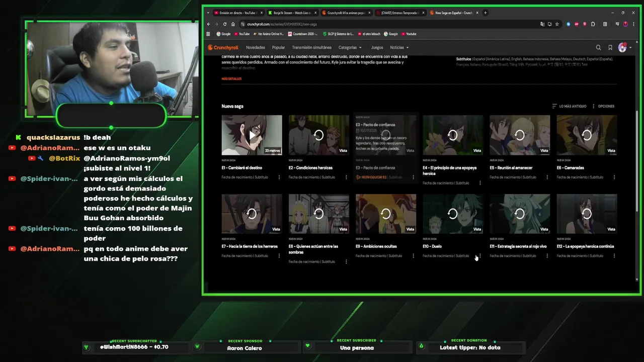Open options menu for E6 Camaradas
This screenshot has height=362, width=644.
pos(614,177)
